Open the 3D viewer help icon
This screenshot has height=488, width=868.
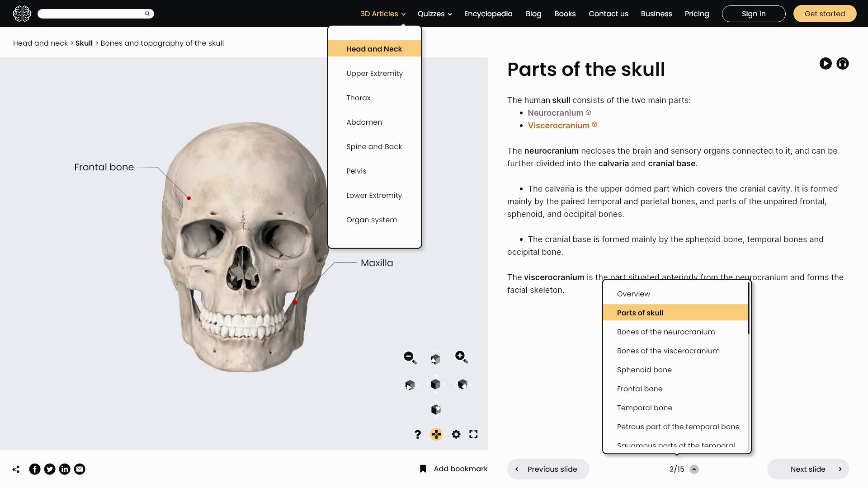tap(418, 434)
